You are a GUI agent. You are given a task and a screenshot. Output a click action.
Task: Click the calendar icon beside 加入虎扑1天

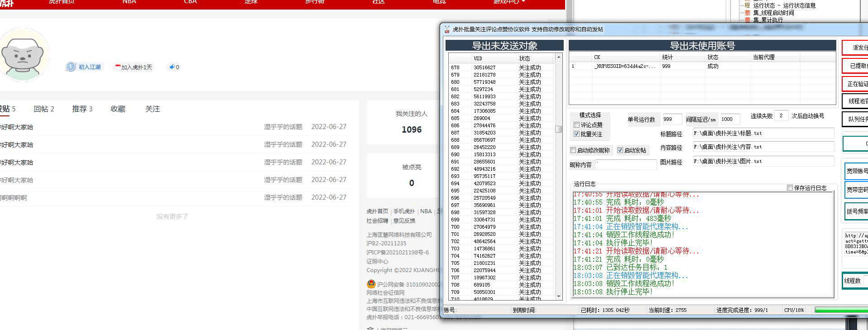(118, 67)
